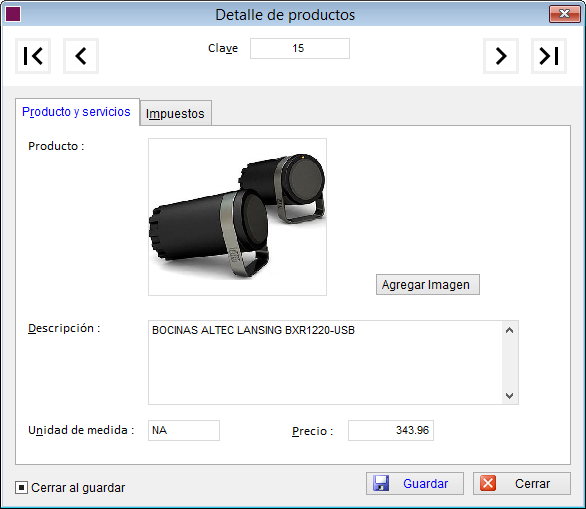Click the Clave input field
Screen dimensions: 586x509
point(300,48)
